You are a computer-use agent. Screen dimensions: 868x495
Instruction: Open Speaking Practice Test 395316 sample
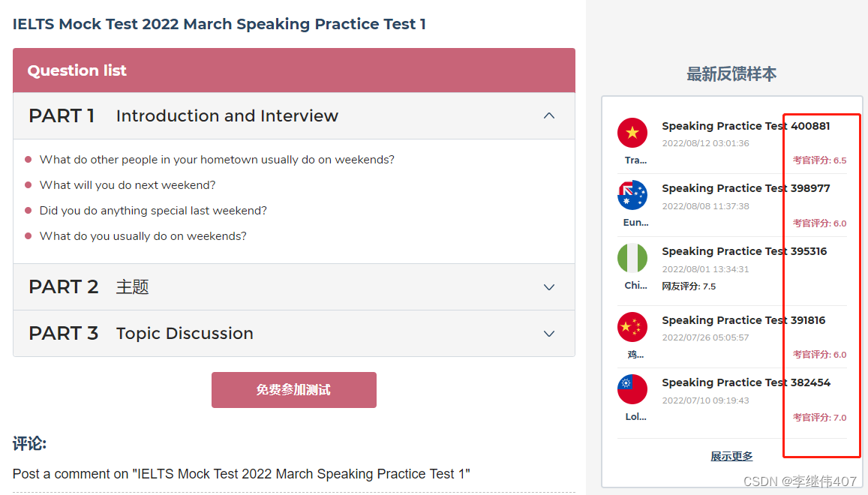click(744, 251)
